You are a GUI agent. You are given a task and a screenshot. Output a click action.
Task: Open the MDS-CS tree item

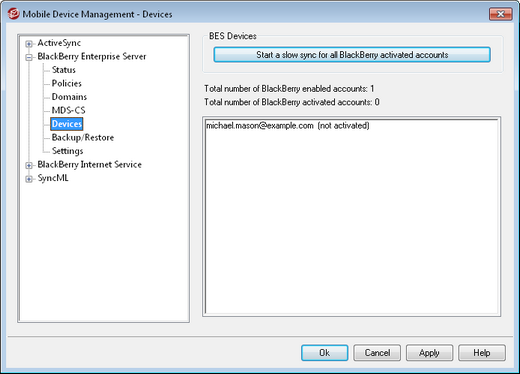tap(68, 110)
